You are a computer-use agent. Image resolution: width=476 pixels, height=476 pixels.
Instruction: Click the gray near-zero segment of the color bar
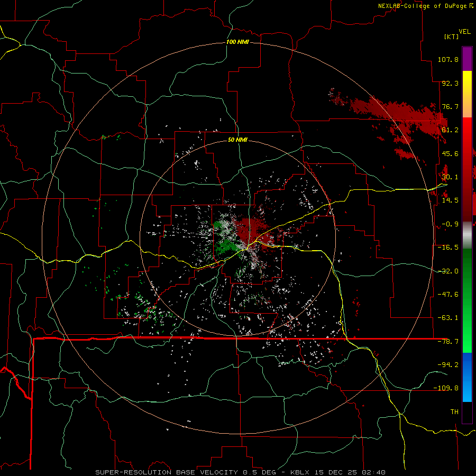pyautogui.click(x=467, y=235)
